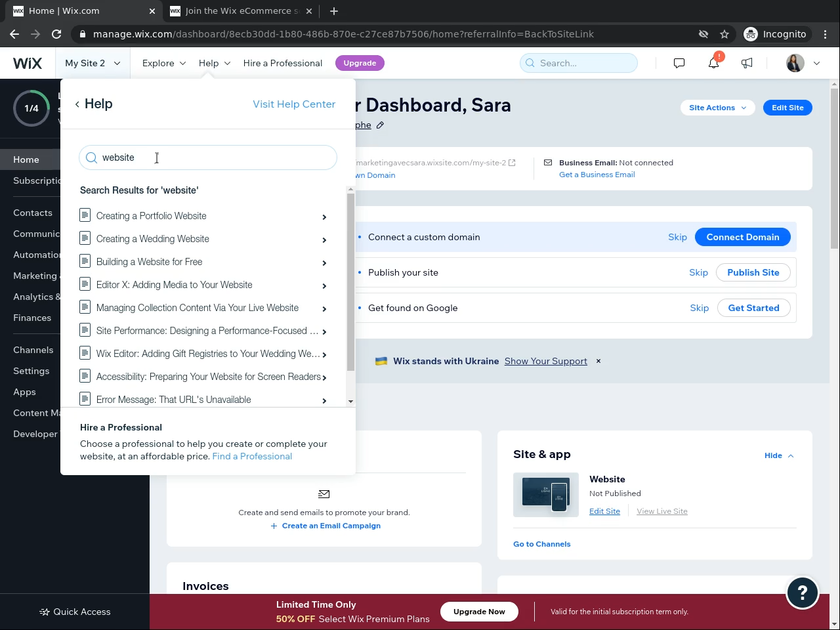Click the Help search field containing 'website'
This screenshot has height=630, width=840.
coord(208,157)
